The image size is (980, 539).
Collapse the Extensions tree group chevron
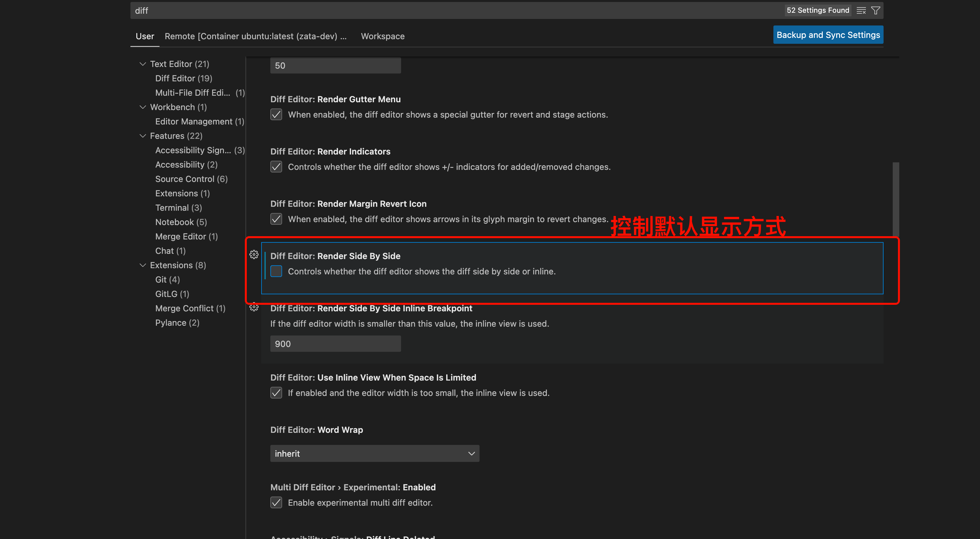point(143,265)
